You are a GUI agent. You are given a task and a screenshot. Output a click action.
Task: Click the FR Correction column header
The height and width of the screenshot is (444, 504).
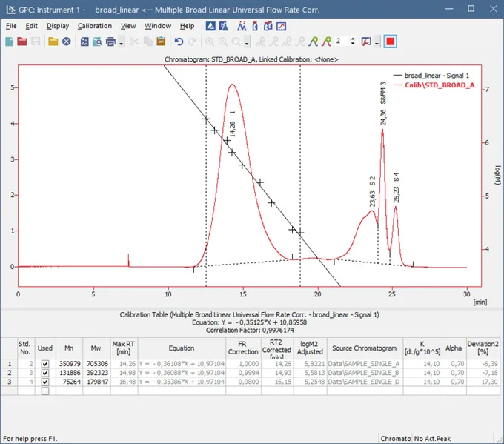point(243,348)
